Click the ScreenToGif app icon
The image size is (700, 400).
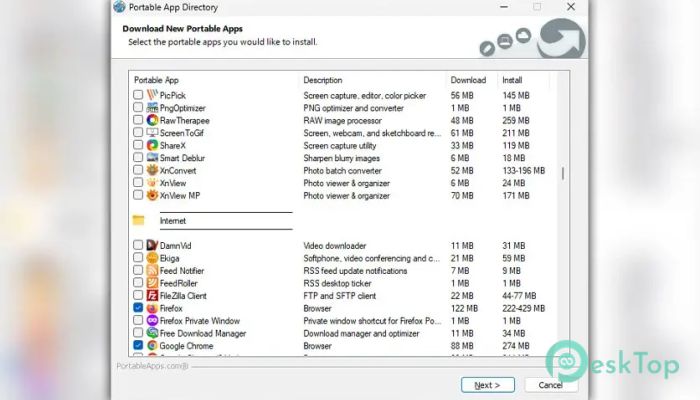(152, 133)
